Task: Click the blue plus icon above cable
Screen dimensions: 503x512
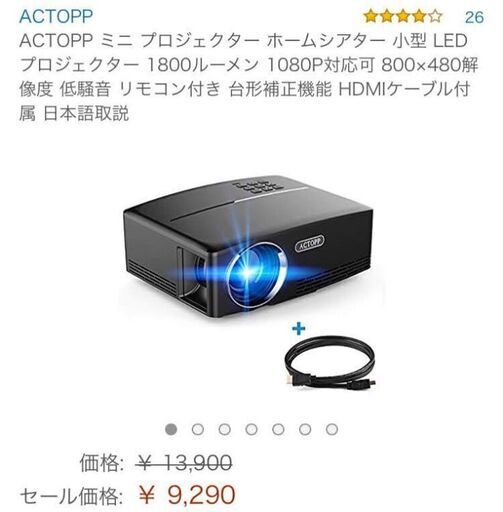Action: click(x=298, y=329)
